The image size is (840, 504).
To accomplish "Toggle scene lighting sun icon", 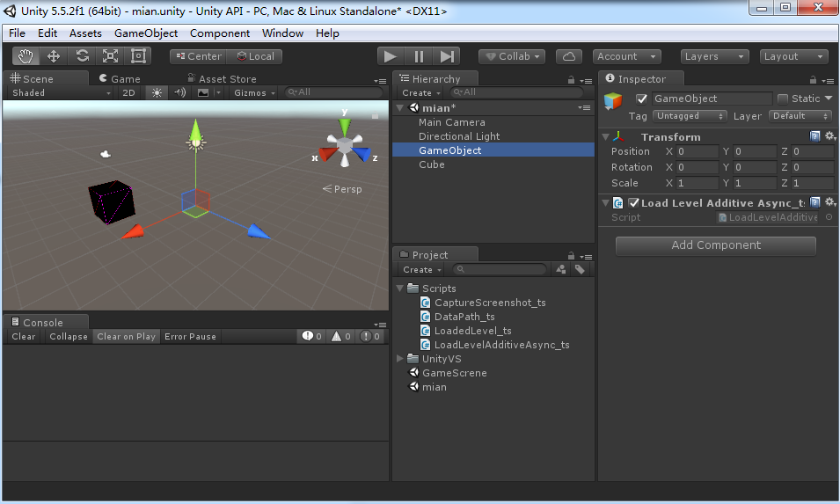I will point(157,92).
